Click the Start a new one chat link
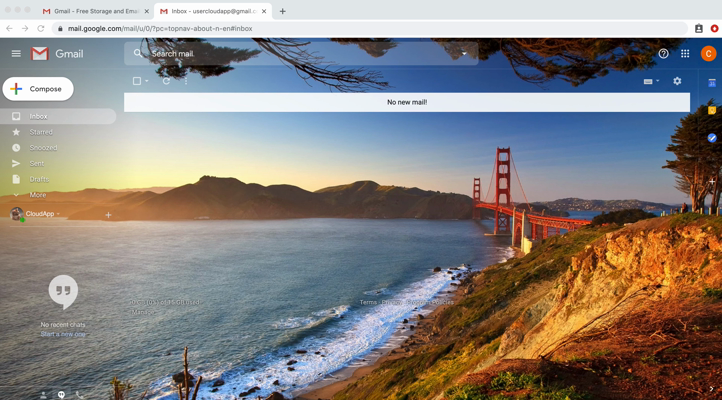Viewport: 722px width, 400px height. 63,334
